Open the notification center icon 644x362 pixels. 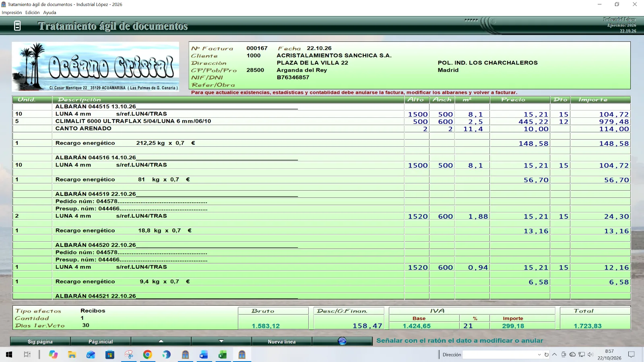pos(632,354)
